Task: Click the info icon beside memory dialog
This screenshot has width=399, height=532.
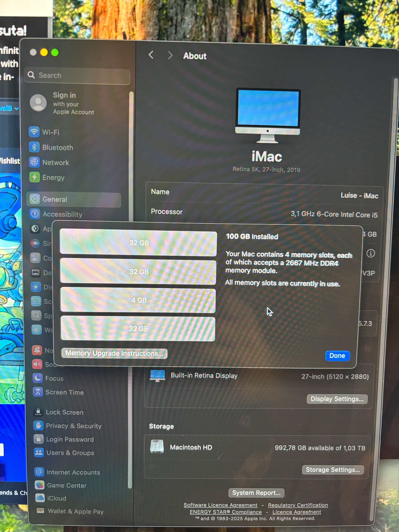Action: tap(370, 253)
